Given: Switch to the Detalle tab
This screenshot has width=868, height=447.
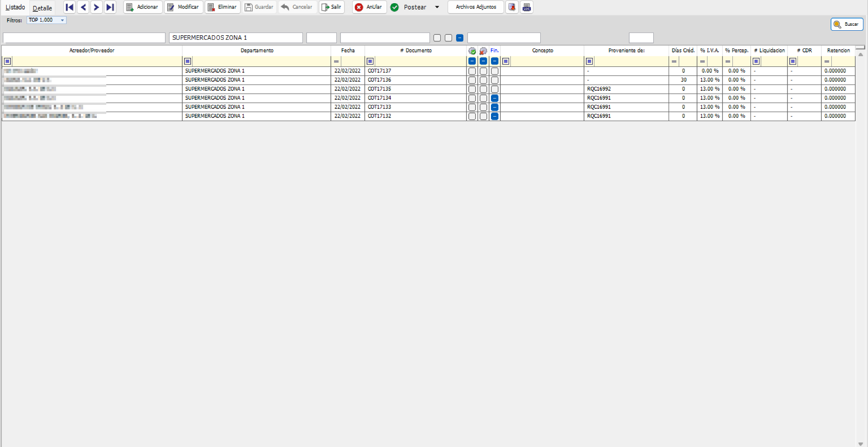Looking at the screenshot, I should pos(42,7).
